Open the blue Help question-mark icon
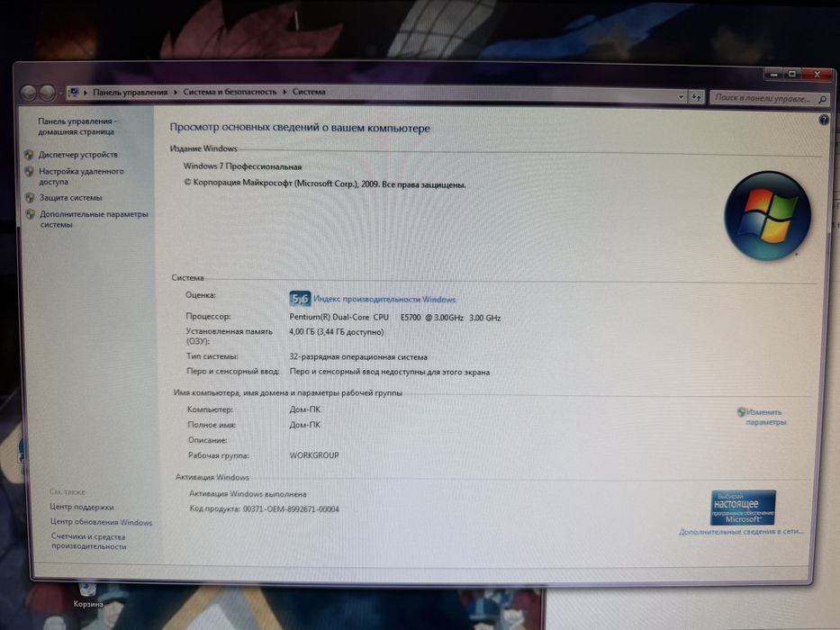Screen dimensions: 840x630 (824, 120)
